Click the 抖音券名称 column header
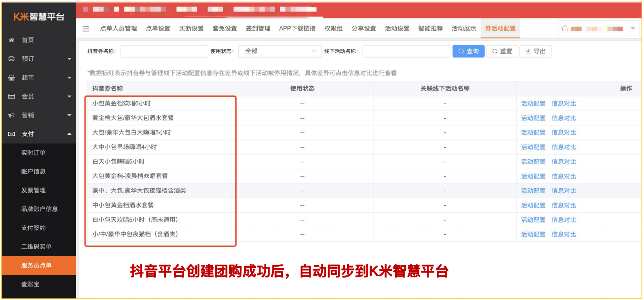 coord(108,89)
